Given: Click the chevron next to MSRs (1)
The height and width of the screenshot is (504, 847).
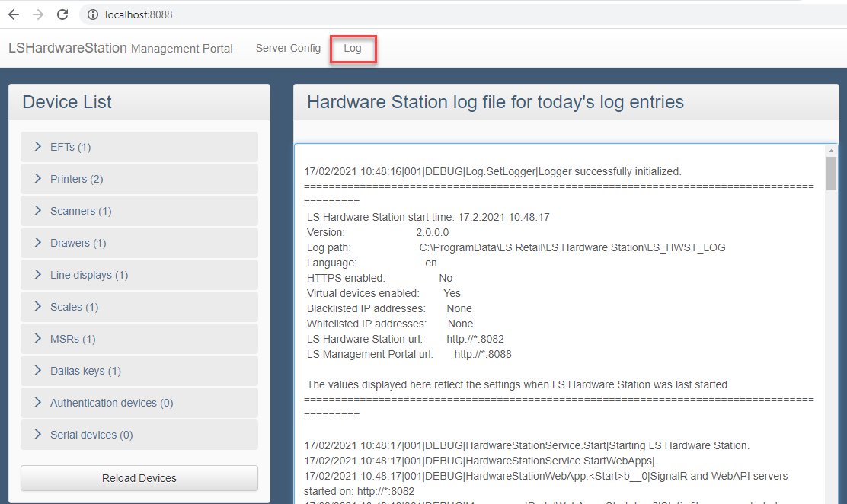Looking at the screenshot, I should [38, 339].
